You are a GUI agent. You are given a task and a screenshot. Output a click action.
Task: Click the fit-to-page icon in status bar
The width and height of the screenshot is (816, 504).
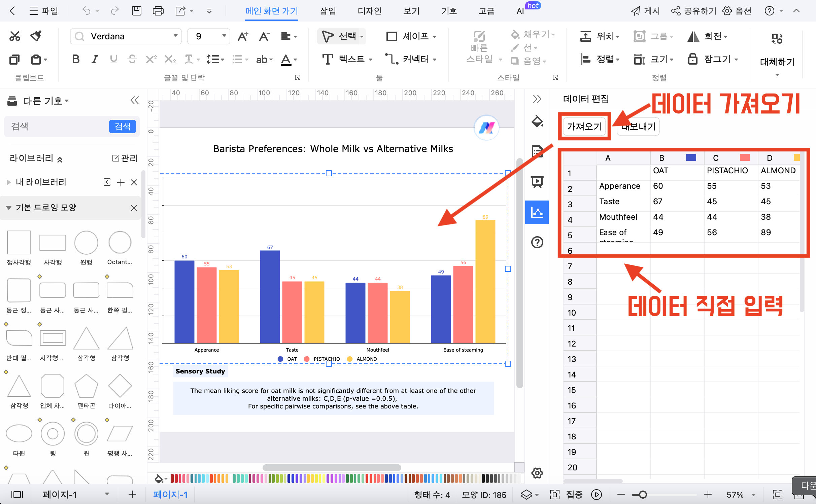(x=777, y=494)
